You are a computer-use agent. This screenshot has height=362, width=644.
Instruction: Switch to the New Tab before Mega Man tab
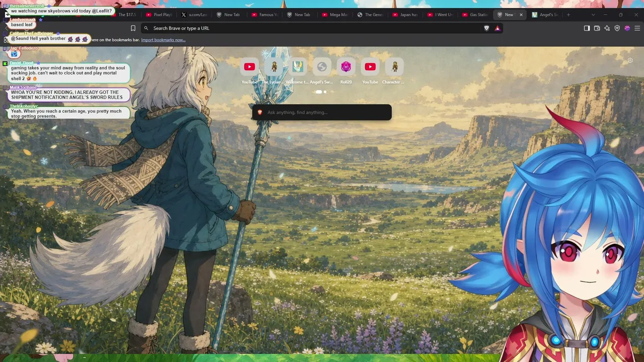pos(299,15)
